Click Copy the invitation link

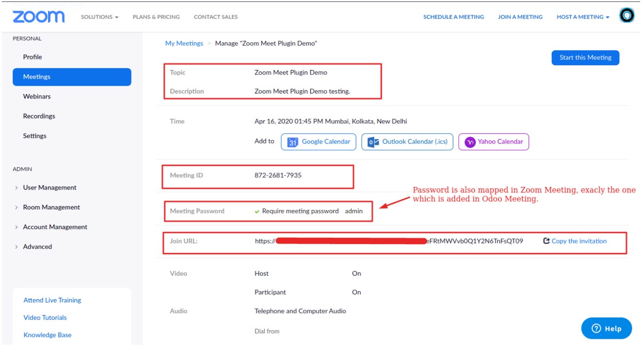click(x=579, y=241)
